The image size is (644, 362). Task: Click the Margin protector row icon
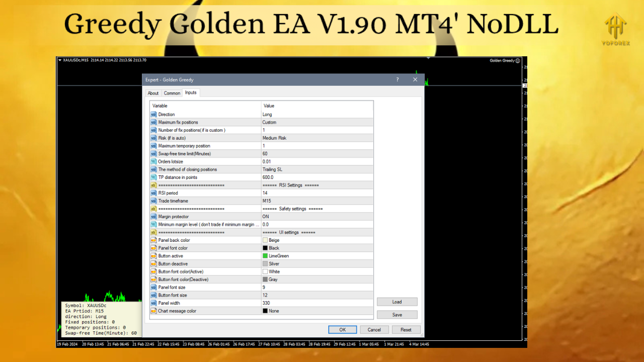coord(154,217)
